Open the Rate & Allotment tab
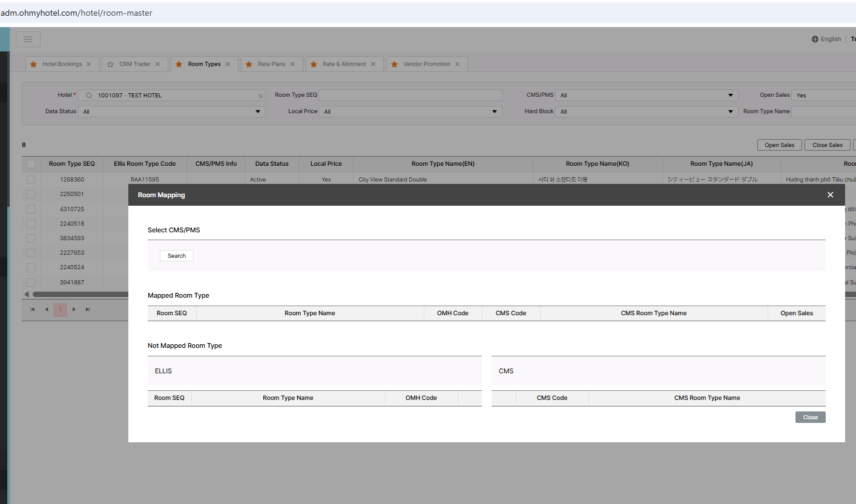The height and width of the screenshot is (504, 856). [344, 64]
